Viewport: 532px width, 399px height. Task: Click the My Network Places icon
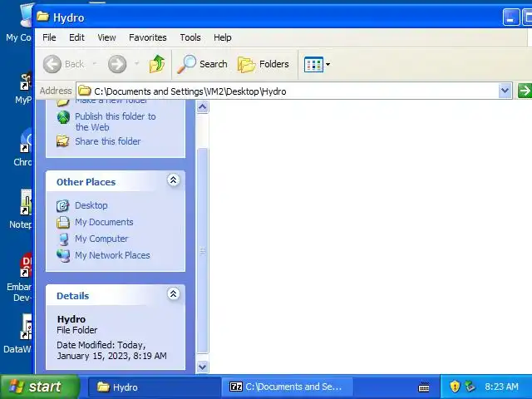pyautogui.click(x=63, y=255)
